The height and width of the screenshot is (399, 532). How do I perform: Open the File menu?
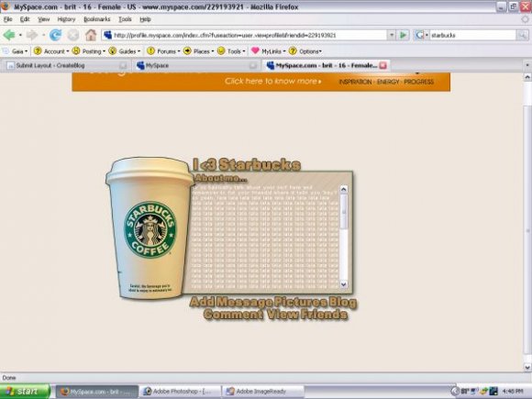8,19
